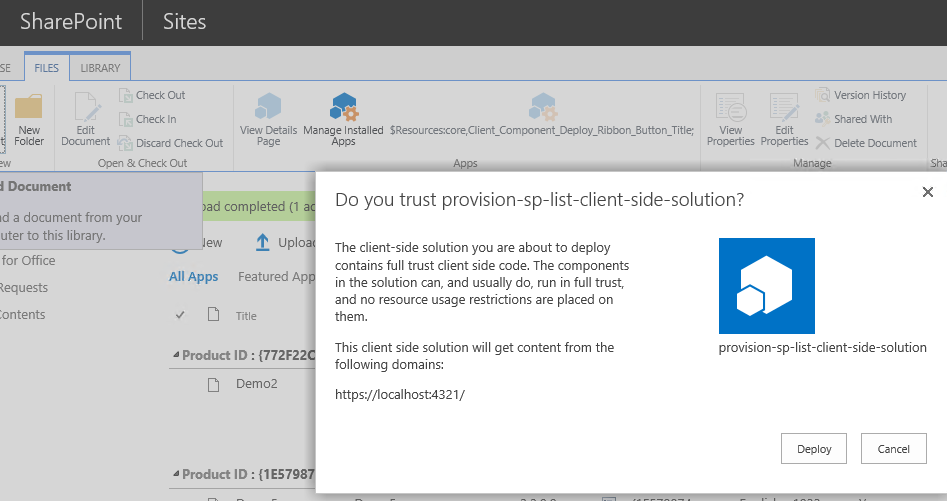Click Check In in the ribbon

(x=148, y=120)
